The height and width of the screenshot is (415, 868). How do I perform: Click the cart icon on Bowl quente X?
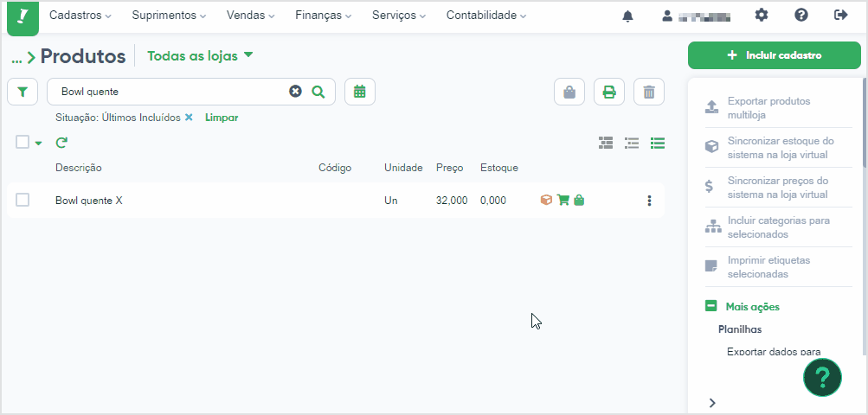(x=563, y=201)
